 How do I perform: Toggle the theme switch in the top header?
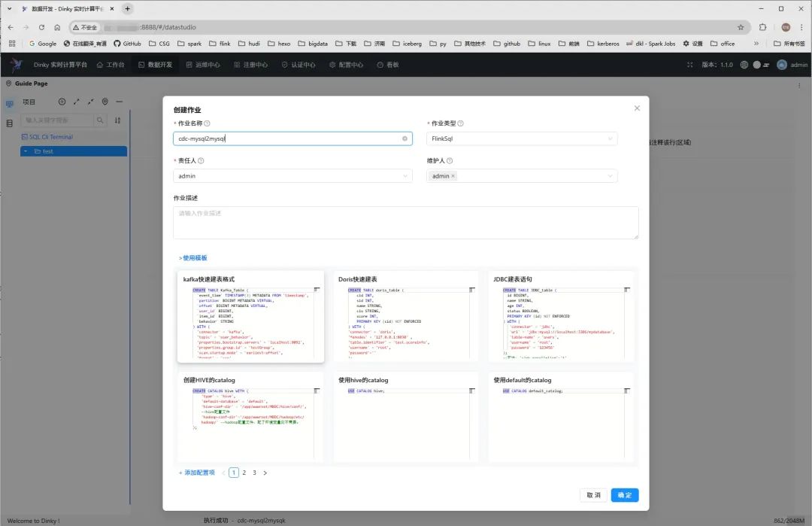[x=761, y=65]
